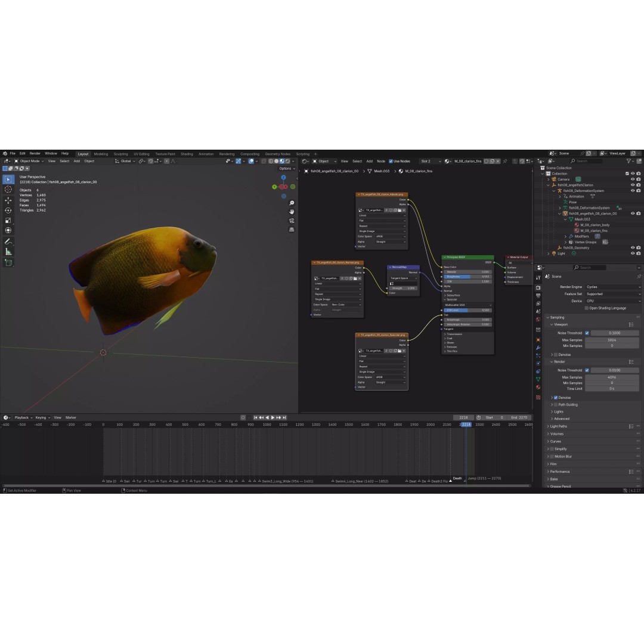Select the Cursor tool in viewport toolbar

(8, 190)
